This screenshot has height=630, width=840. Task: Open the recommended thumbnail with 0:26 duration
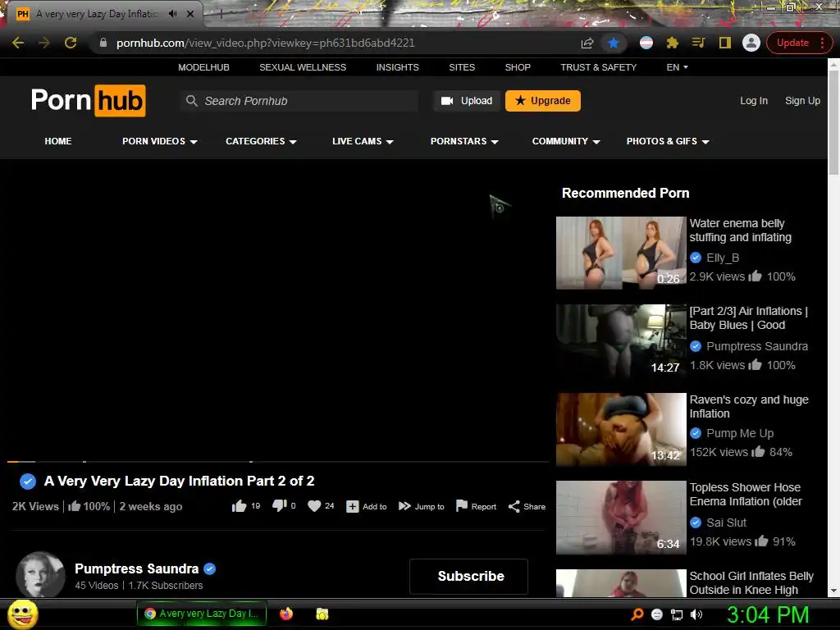[x=621, y=253]
